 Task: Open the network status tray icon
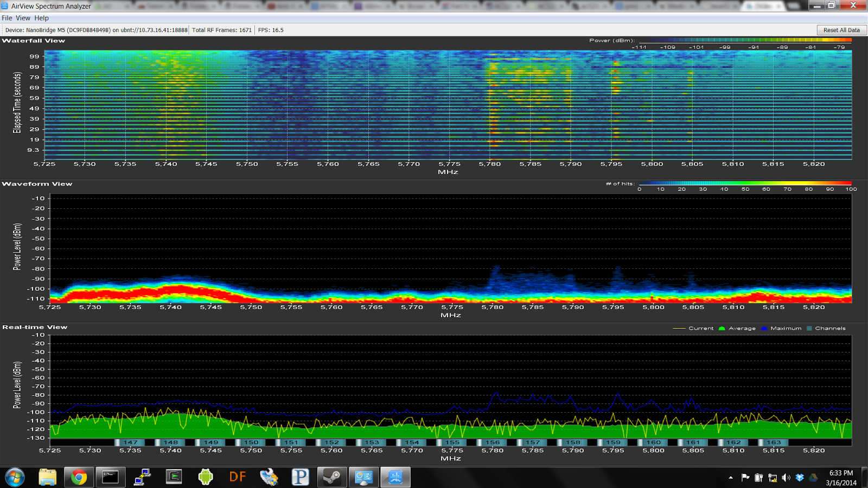[x=773, y=478]
